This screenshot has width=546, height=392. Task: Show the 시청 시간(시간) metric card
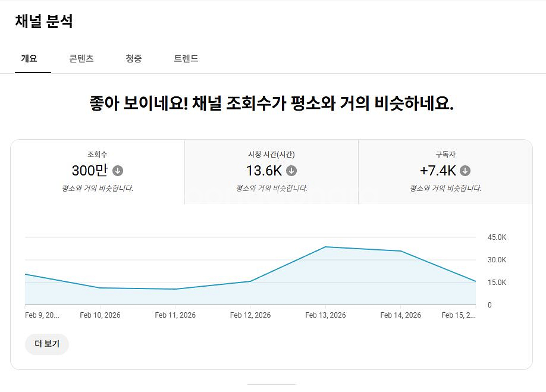tap(271, 172)
